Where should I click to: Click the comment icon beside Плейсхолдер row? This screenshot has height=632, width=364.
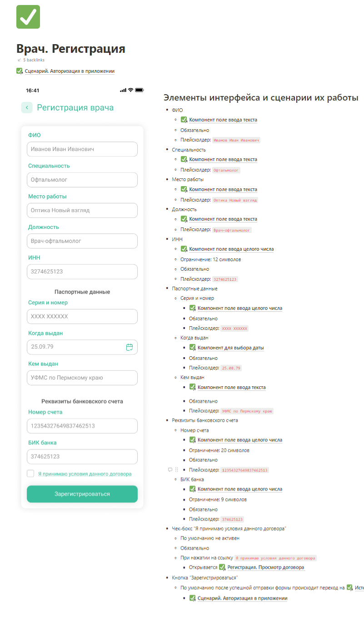(x=170, y=470)
